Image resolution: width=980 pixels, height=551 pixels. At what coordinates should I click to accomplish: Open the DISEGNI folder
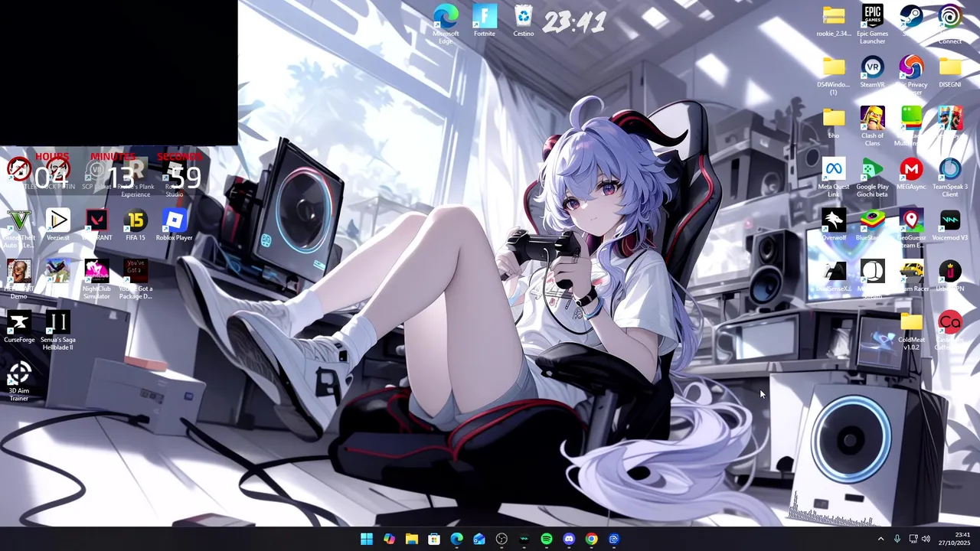[950, 73]
